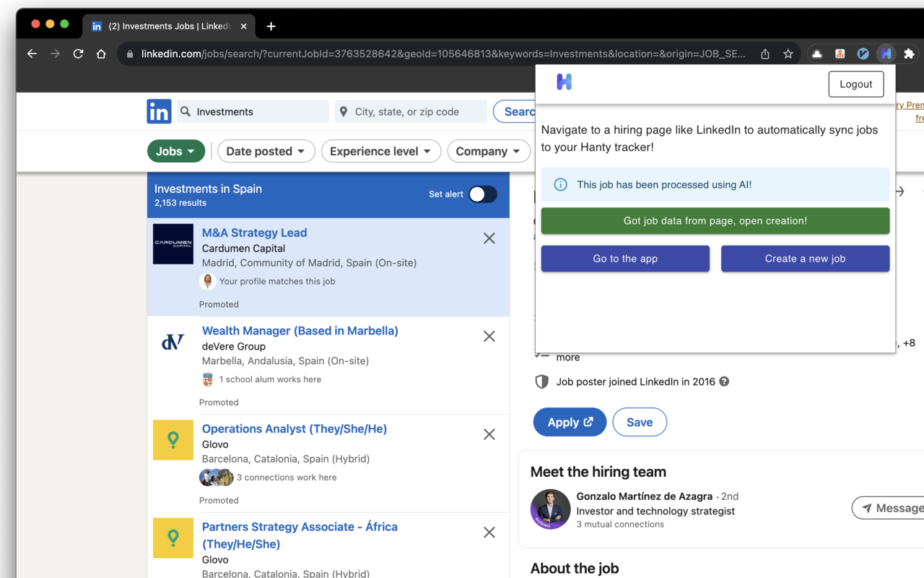This screenshot has width=924, height=578.
Task: Open the browser extensions puzzle icon
Action: 909,53
